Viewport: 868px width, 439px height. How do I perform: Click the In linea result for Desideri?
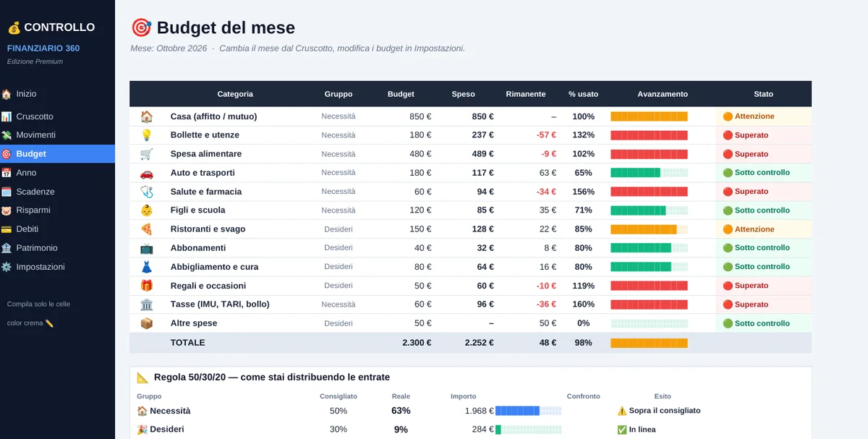(x=636, y=430)
